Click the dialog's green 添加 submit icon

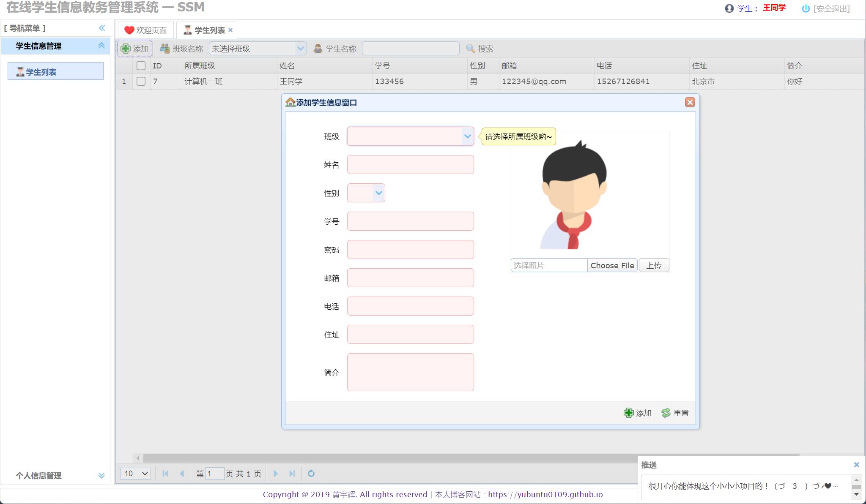pos(628,413)
